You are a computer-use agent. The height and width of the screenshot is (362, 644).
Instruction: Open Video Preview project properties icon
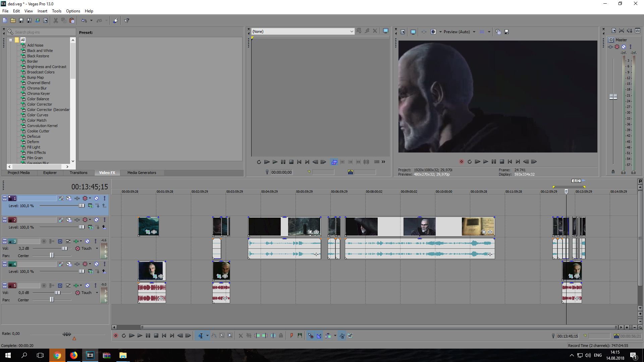[x=403, y=32]
